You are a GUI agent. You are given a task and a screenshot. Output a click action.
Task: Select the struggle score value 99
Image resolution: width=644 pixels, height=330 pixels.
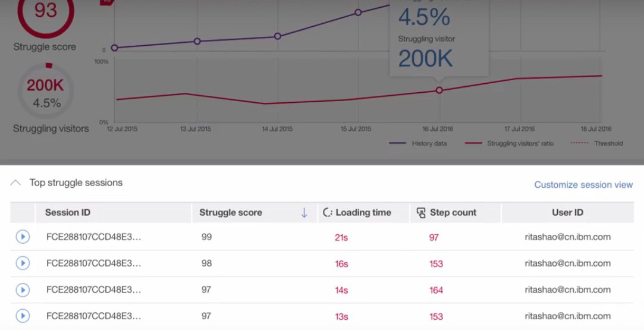[206, 237]
